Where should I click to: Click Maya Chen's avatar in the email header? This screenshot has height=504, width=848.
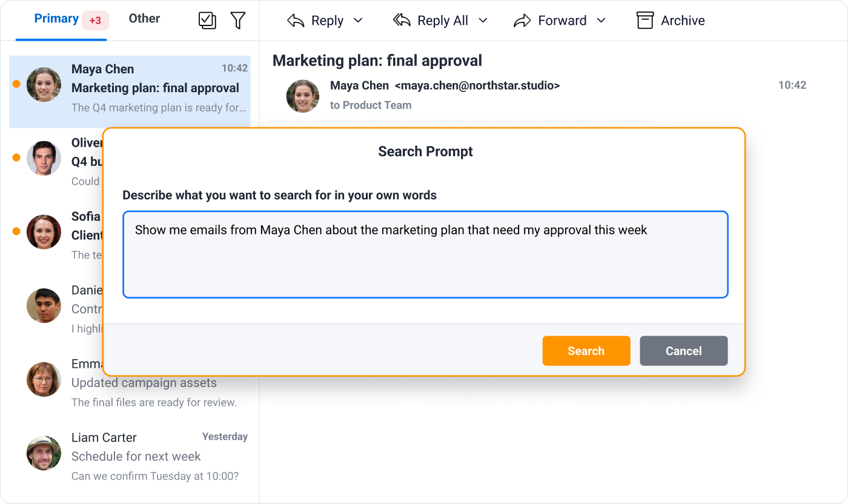tap(303, 96)
